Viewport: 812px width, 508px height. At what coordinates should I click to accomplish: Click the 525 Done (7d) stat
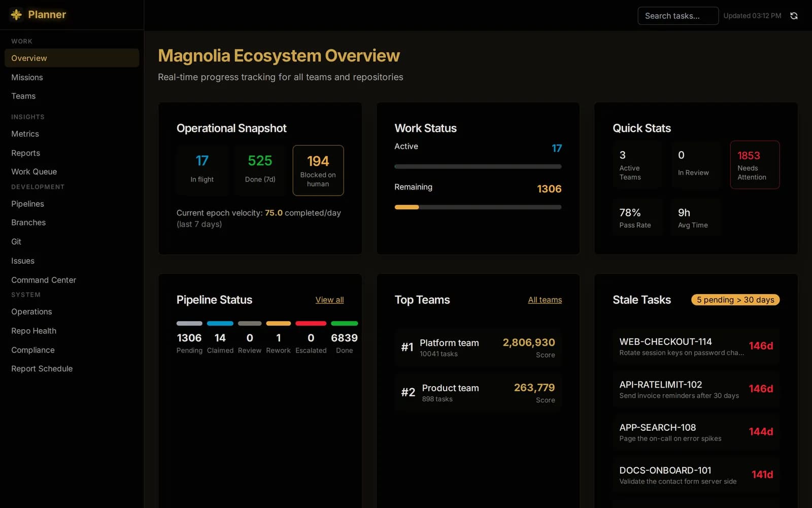pos(260,170)
